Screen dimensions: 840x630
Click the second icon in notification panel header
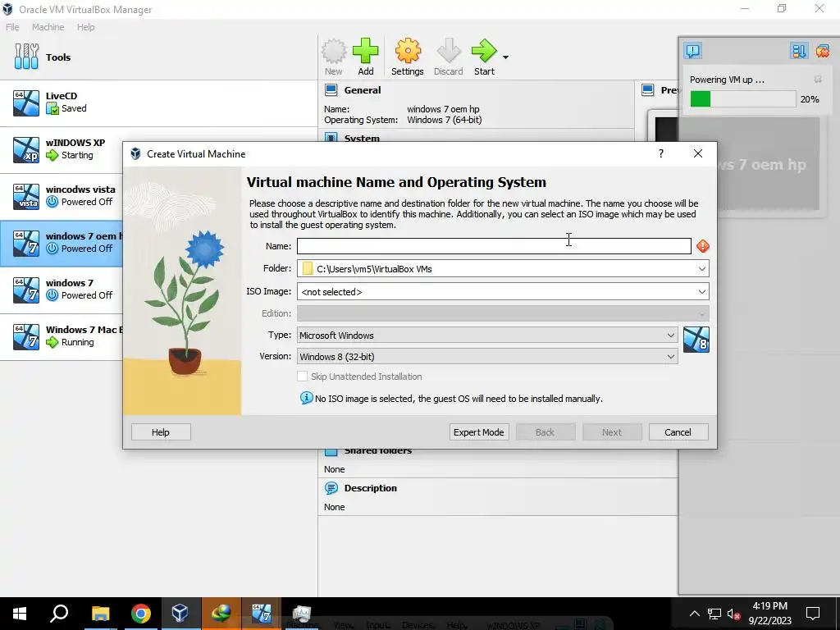coord(799,51)
